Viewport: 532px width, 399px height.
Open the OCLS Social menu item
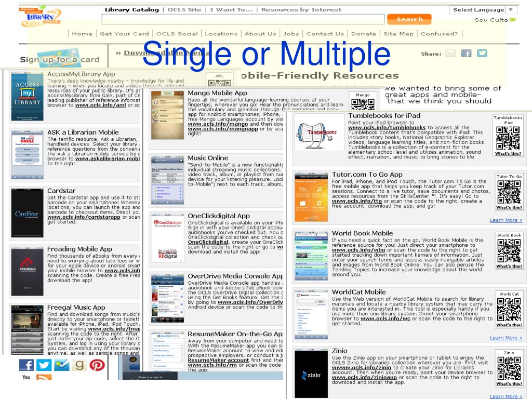pyautogui.click(x=177, y=34)
